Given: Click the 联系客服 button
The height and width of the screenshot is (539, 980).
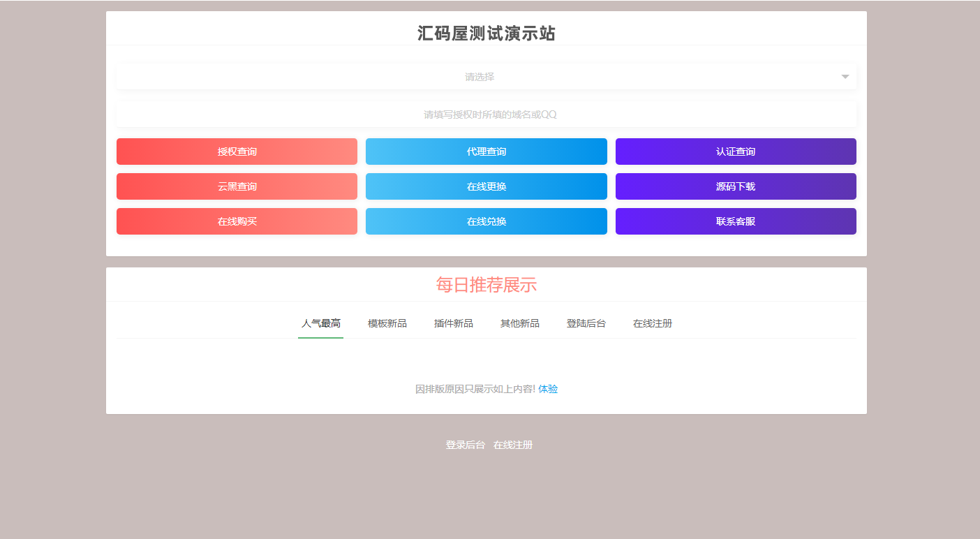Looking at the screenshot, I should [736, 221].
